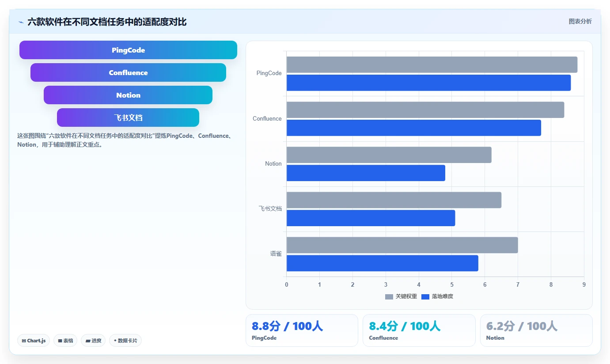Toggle the 关键权重 legend item
The height and width of the screenshot is (364, 610).
click(x=401, y=296)
